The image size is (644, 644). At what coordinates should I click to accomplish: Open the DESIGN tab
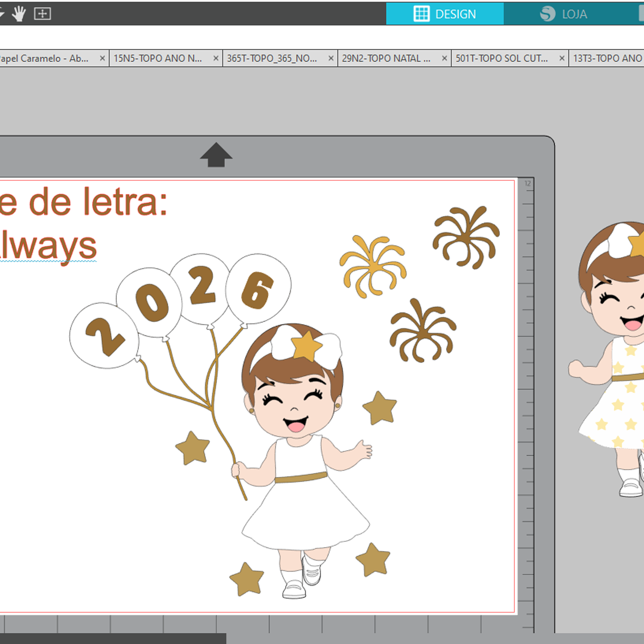click(445, 14)
